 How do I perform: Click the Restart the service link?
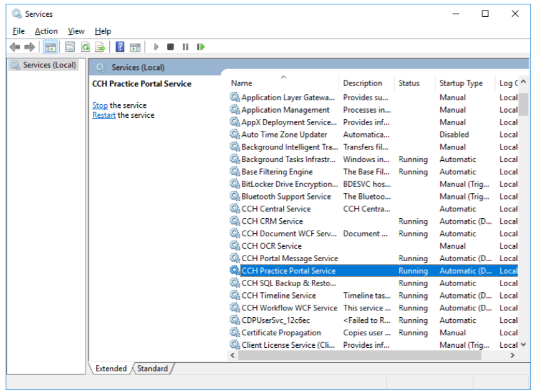tap(104, 115)
